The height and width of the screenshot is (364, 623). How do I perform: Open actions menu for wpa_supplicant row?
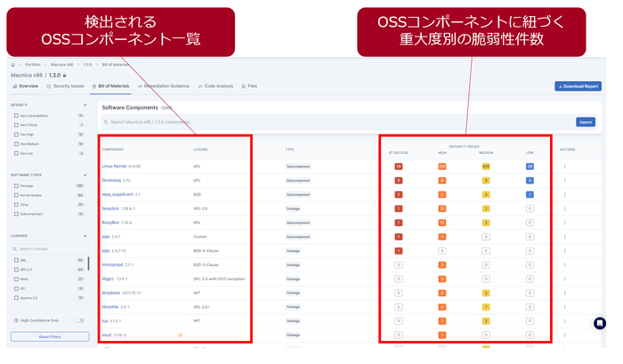pyautogui.click(x=564, y=194)
